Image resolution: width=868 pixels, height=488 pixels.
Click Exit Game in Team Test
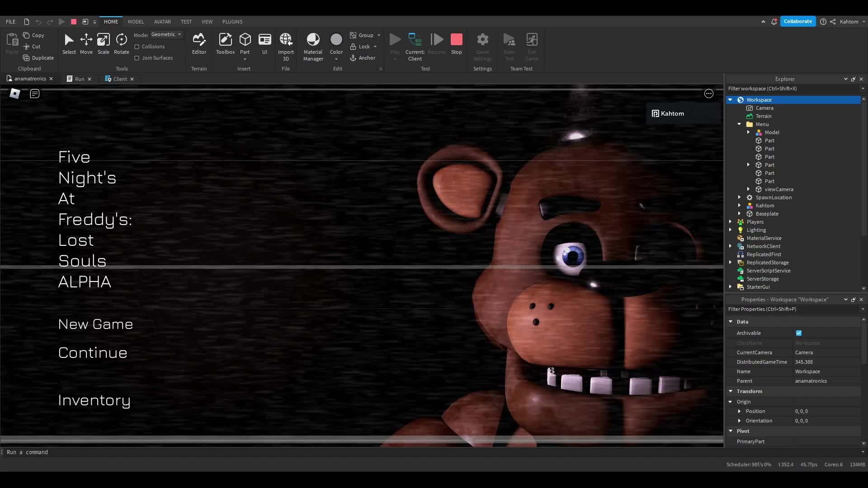point(532,44)
